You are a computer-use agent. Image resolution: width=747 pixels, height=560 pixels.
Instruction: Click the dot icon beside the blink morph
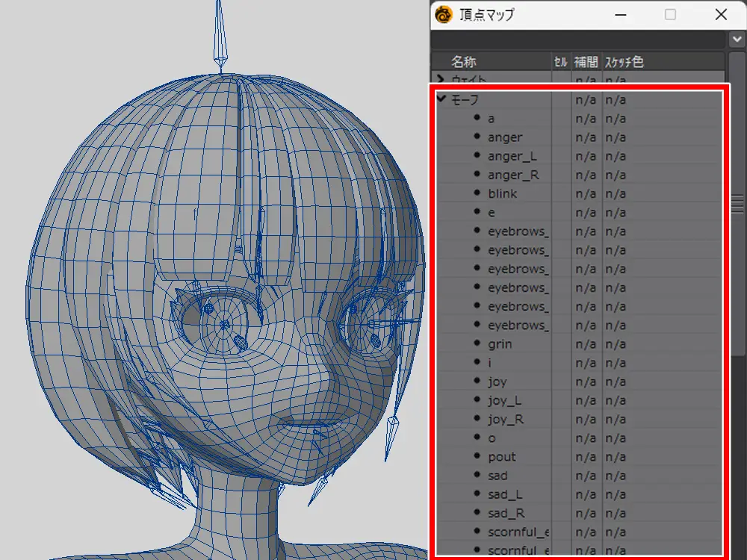[477, 193]
